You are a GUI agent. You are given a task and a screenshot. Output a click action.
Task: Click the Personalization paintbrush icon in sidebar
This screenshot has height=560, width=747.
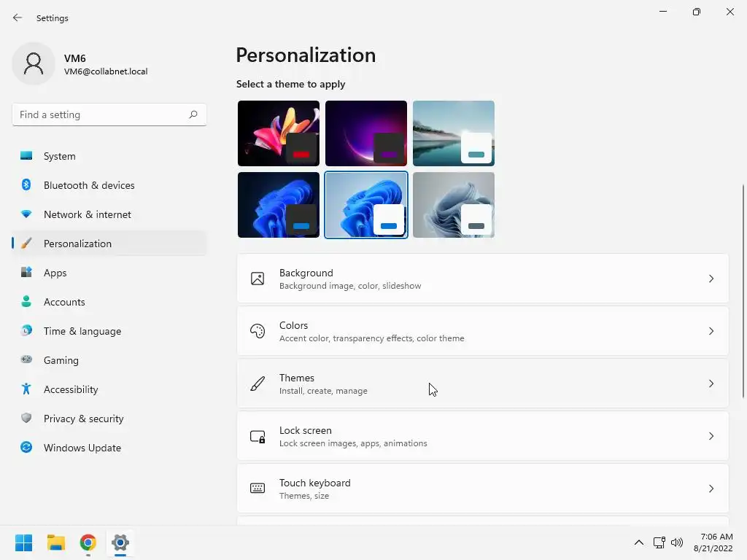point(26,244)
